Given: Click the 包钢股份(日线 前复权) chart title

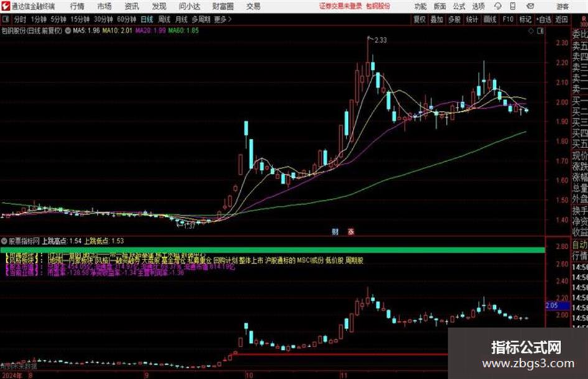Looking at the screenshot, I should pyautogui.click(x=32, y=30).
